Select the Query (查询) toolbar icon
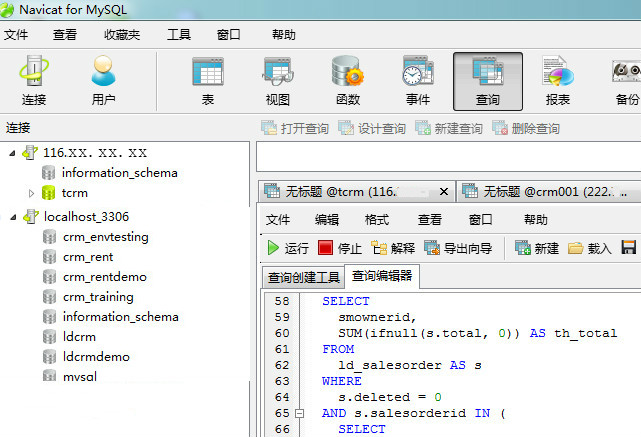 (x=488, y=81)
